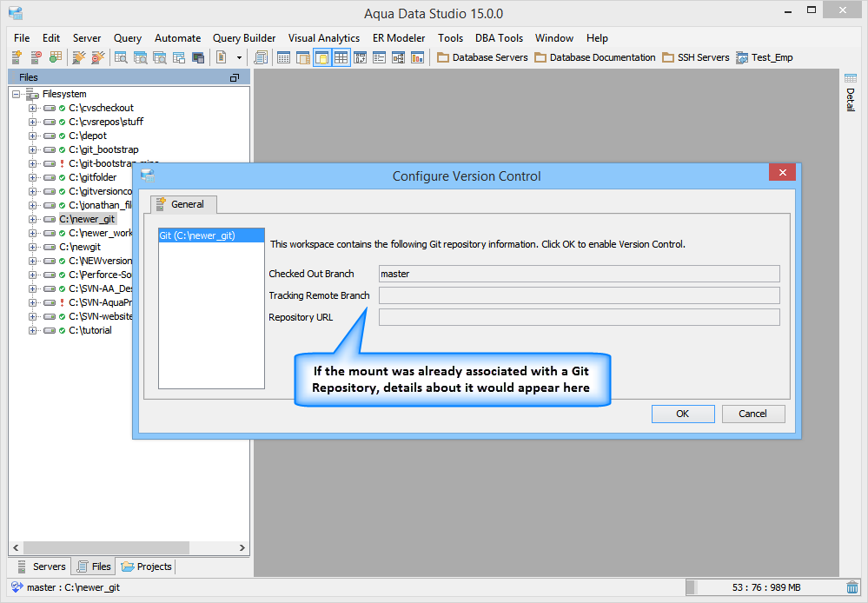Click Cancel in Configure Version Control
The height and width of the screenshot is (603, 868).
tap(752, 414)
